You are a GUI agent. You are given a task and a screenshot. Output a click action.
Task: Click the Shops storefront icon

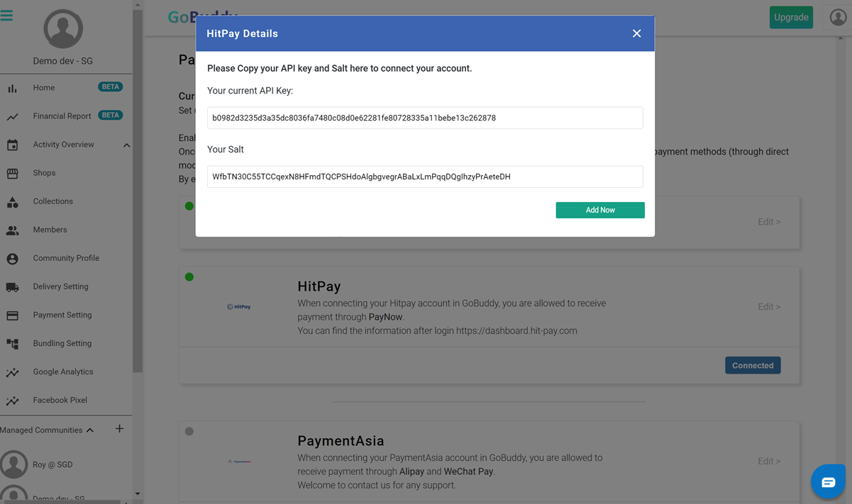tap(12, 173)
